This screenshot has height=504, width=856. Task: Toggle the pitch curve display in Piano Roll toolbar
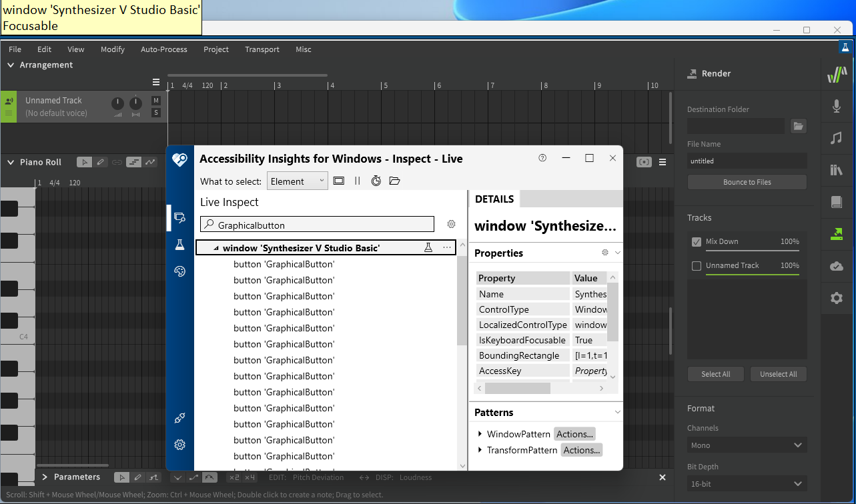pos(150,162)
